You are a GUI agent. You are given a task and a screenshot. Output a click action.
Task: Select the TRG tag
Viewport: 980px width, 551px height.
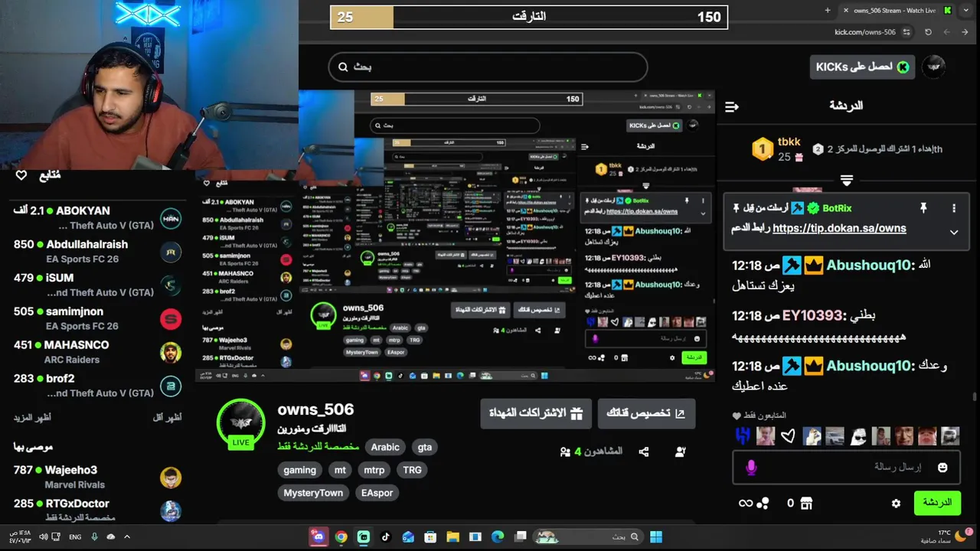[412, 470]
